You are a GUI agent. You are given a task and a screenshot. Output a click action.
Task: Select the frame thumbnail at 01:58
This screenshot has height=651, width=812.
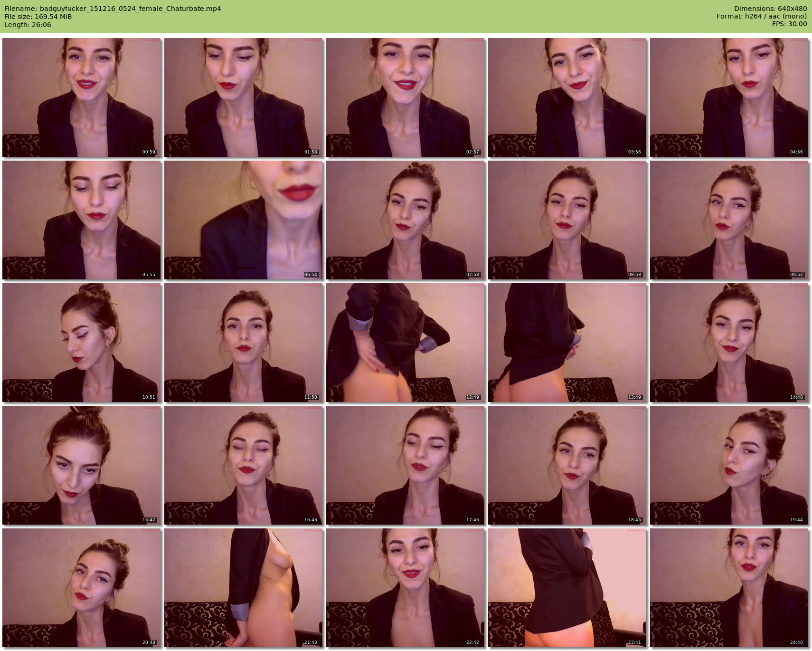coord(244,97)
